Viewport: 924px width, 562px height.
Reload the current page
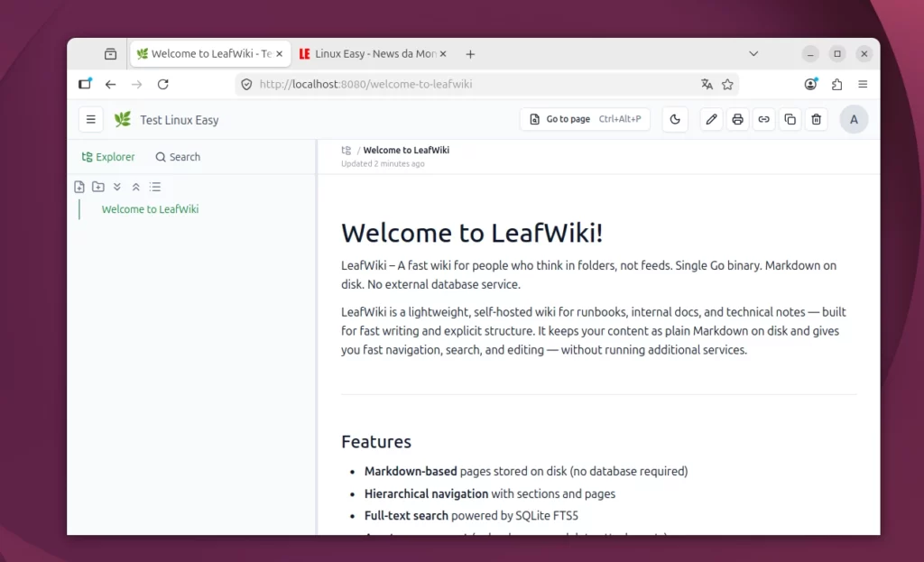coord(163,84)
